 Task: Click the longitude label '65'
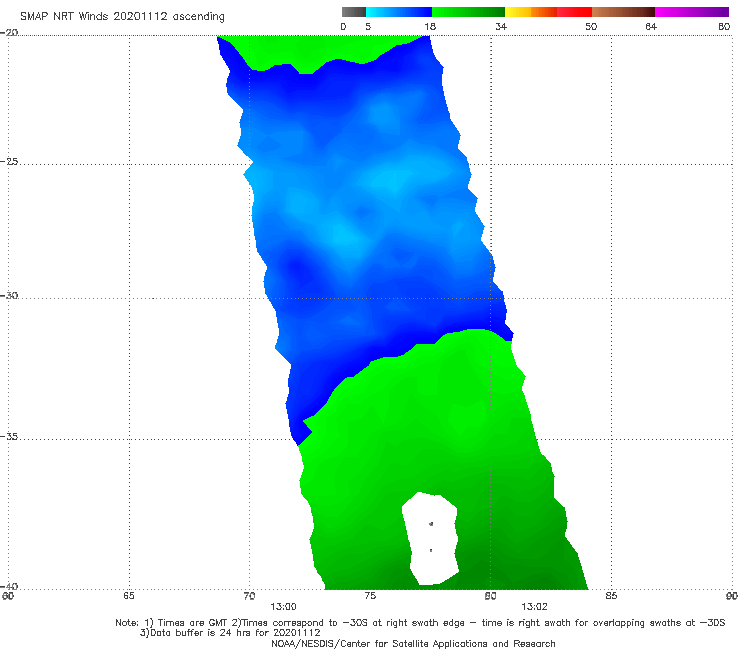(129, 595)
